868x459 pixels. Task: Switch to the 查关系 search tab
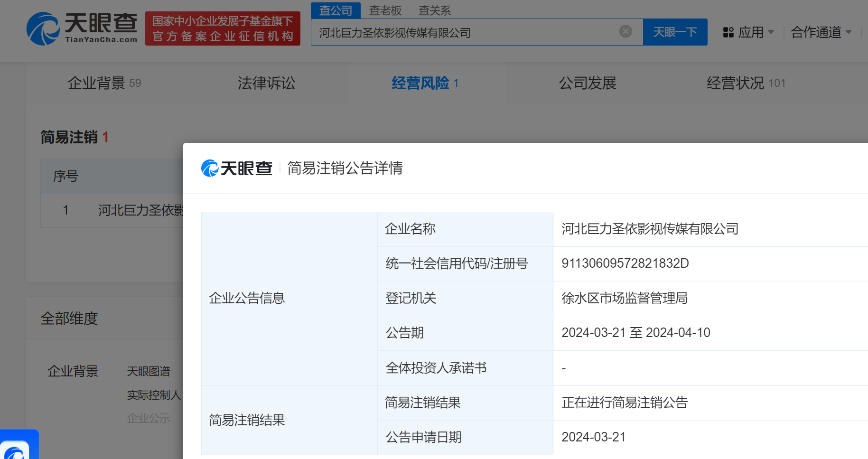pyautogui.click(x=434, y=10)
